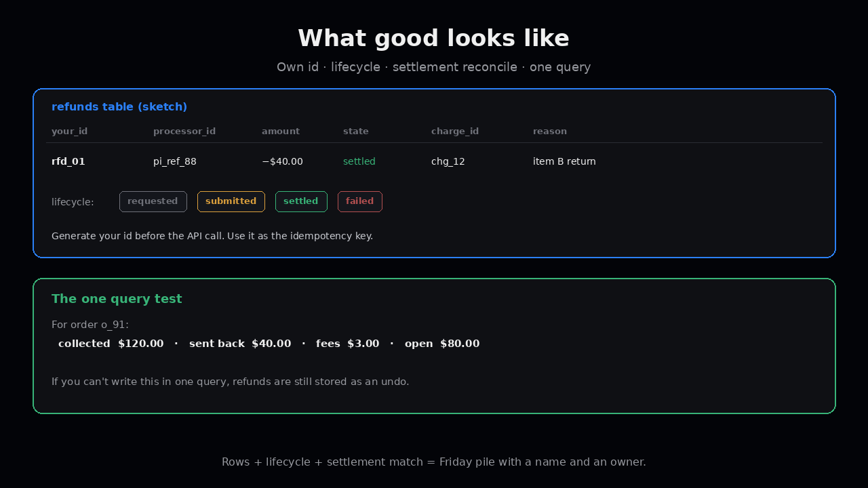
Task: Click the 'Own id · lifecycle · settlement reconcile' subtitle
Action: 434,67
